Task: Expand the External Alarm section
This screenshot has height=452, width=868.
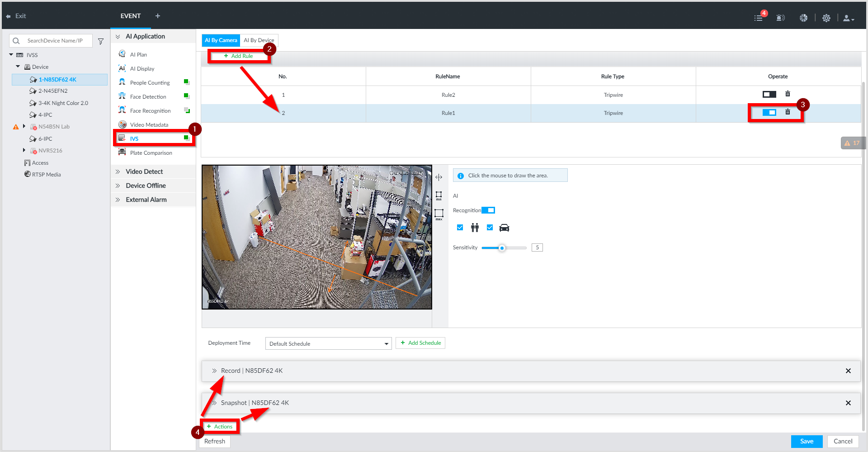Action: 118,200
